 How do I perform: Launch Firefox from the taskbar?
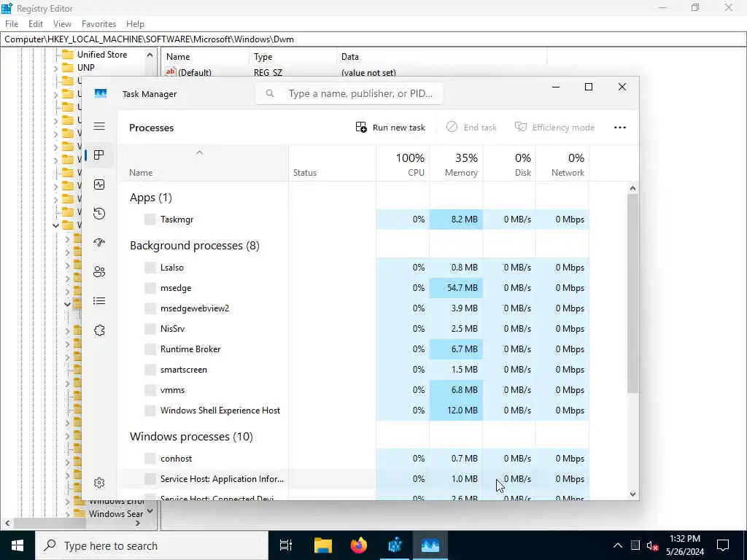pyautogui.click(x=359, y=545)
